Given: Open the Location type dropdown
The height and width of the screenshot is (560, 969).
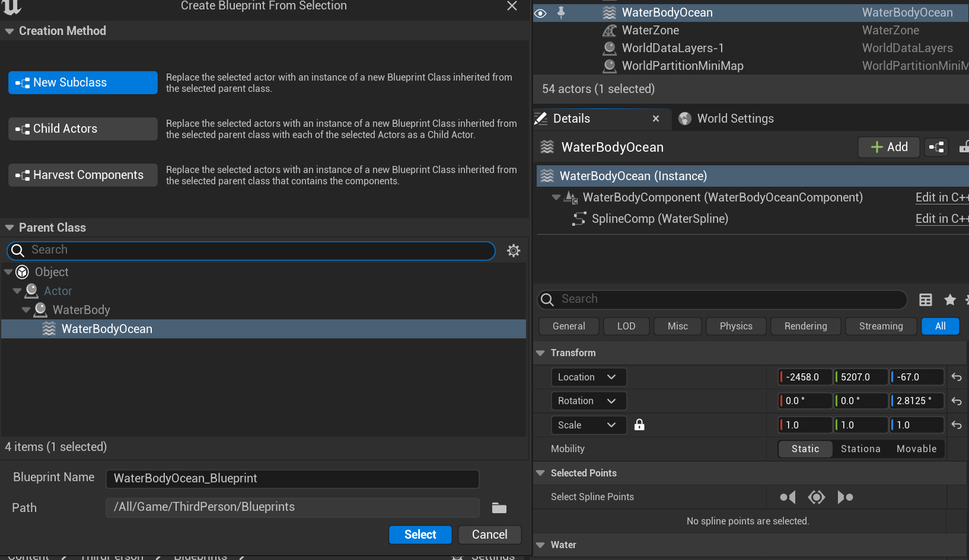Looking at the screenshot, I should click(x=588, y=377).
